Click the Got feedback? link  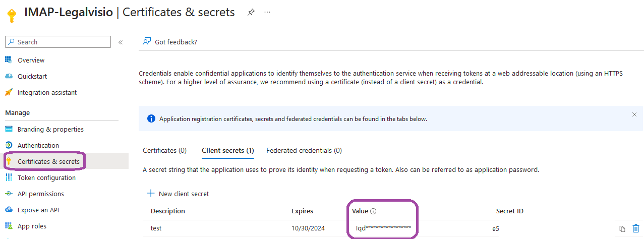pyautogui.click(x=175, y=42)
